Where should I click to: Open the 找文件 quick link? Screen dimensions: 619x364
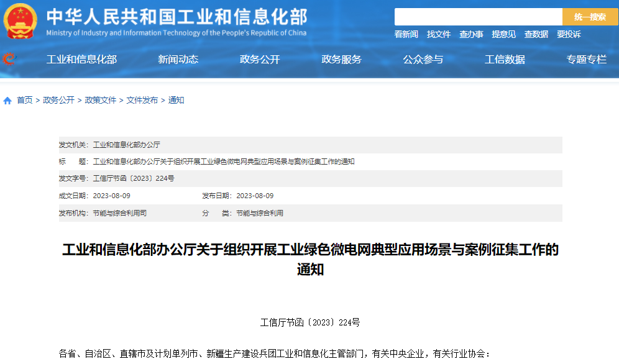439,34
